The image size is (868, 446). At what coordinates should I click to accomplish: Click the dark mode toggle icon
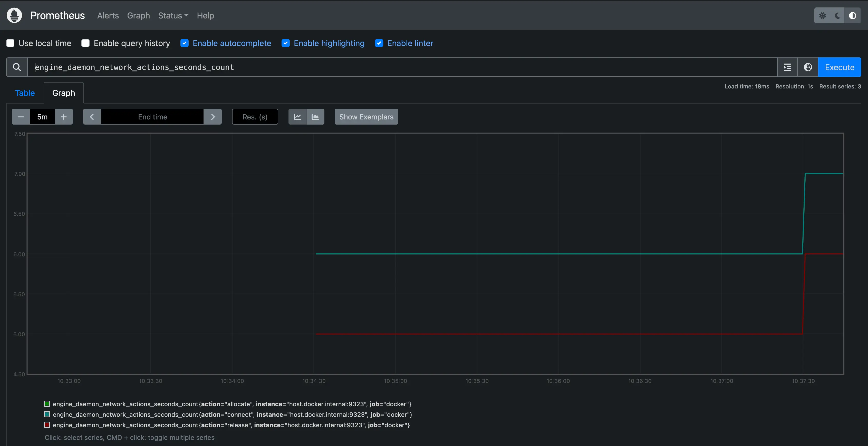[837, 15]
